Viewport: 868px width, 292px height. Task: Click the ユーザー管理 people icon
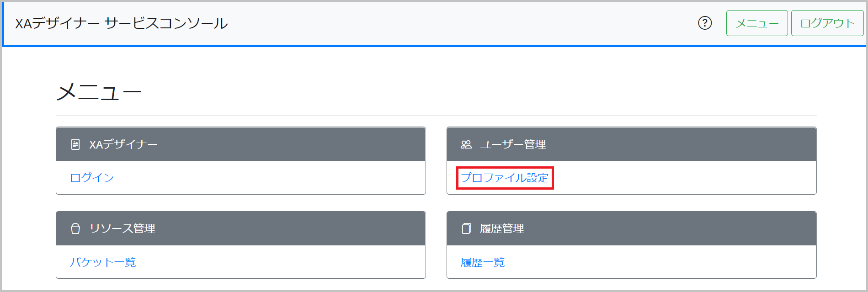466,144
